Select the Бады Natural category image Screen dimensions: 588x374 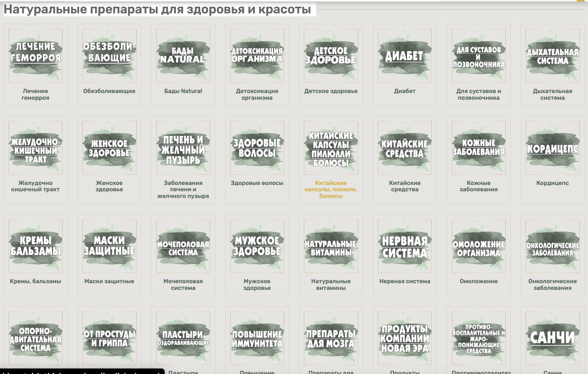(183, 56)
